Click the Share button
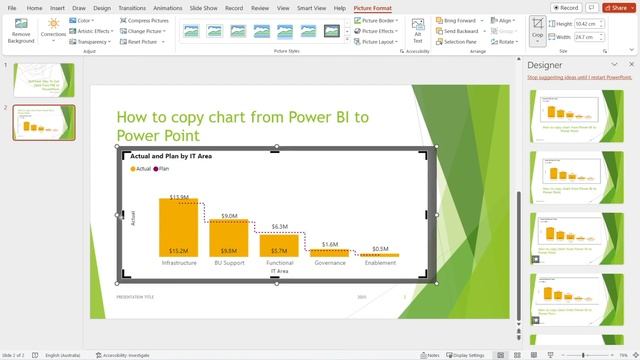Image resolution: width=640 pixels, height=360 pixels. (616, 8)
